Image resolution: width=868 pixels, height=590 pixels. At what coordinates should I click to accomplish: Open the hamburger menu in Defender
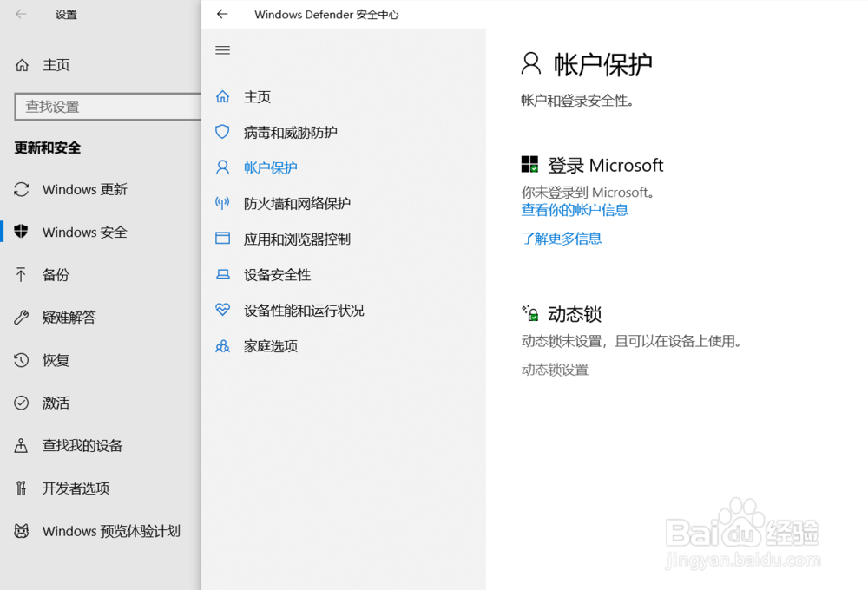[222, 50]
